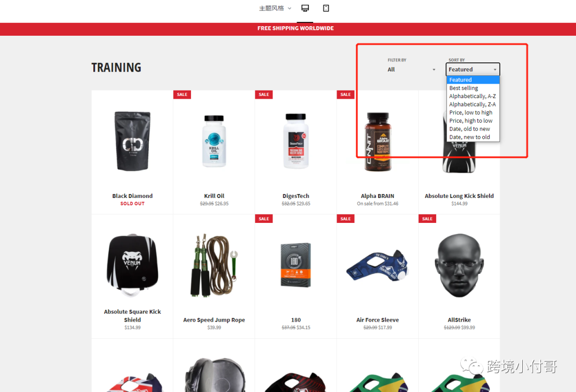Switch to desktop preview icon

(305, 8)
